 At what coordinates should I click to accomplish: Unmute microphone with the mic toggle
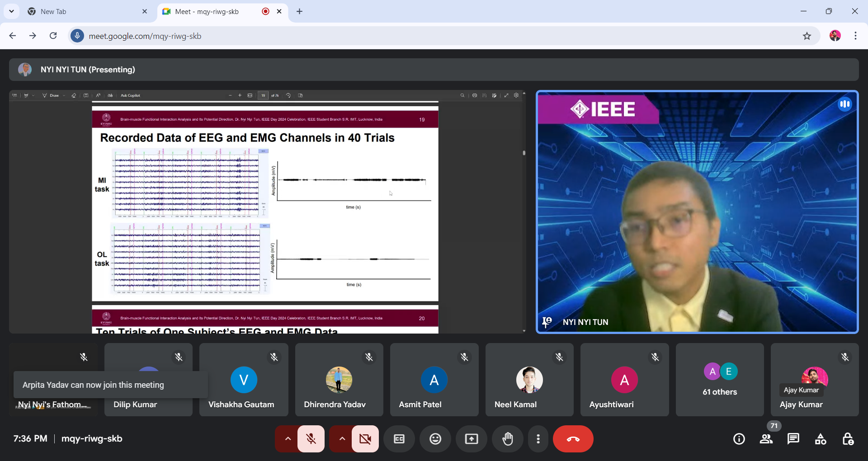(311, 439)
